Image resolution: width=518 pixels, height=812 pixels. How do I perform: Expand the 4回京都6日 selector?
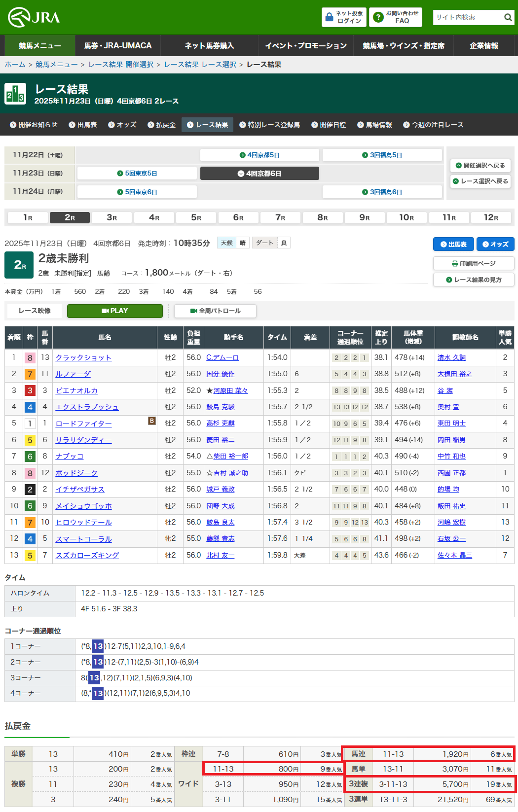[259, 174]
